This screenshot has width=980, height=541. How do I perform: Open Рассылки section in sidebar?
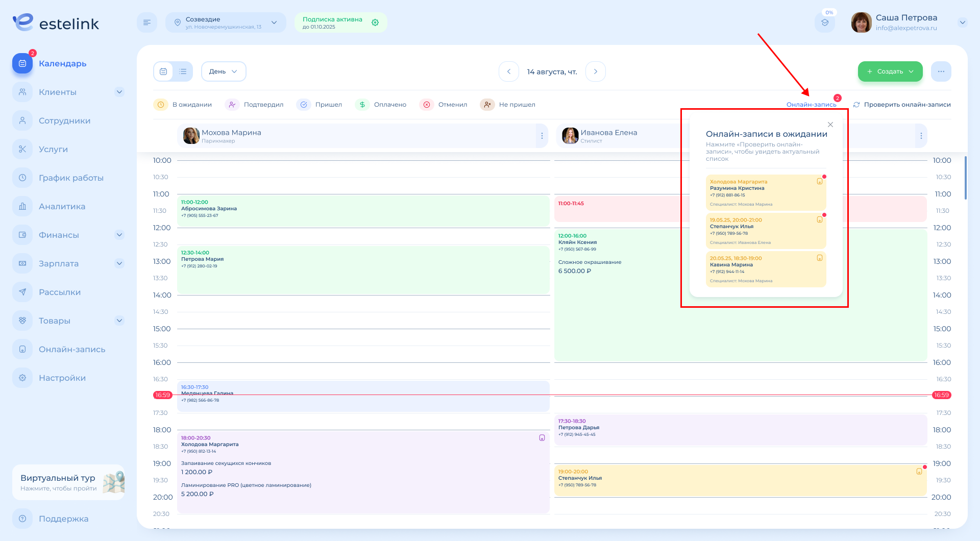click(60, 292)
